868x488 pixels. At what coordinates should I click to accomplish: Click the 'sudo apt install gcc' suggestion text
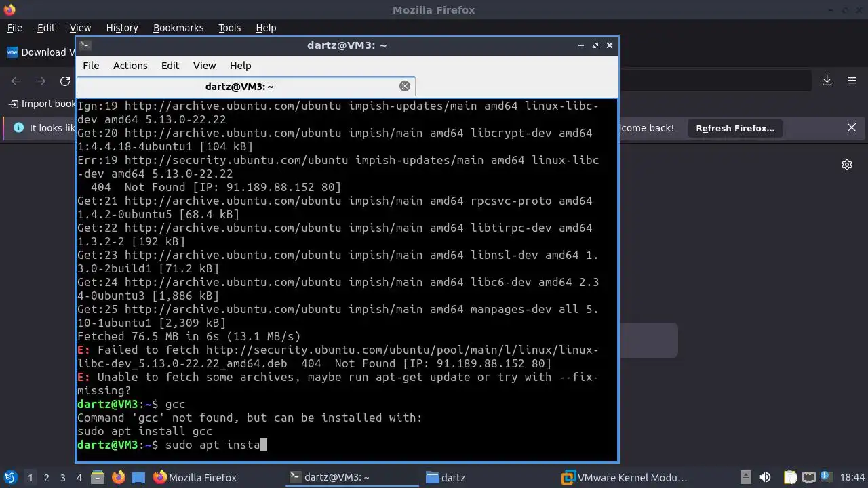144,431
